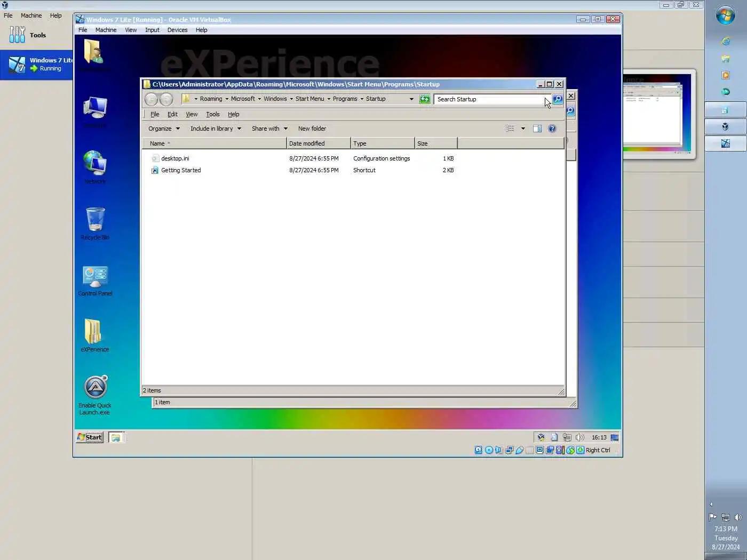This screenshot has height=560, width=747.
Task: Open Windows Media Player on host taskbar
Action: [726, 75]
